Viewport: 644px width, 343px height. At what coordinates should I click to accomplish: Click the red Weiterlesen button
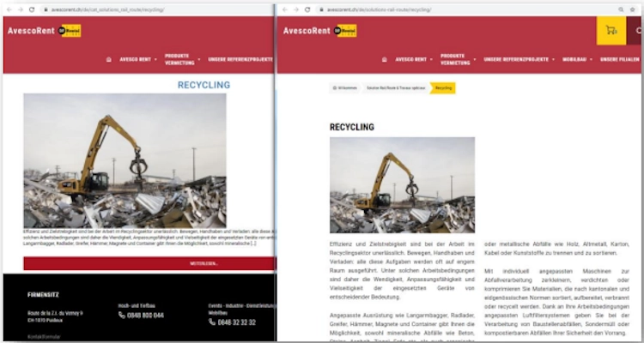coord(149,263)
